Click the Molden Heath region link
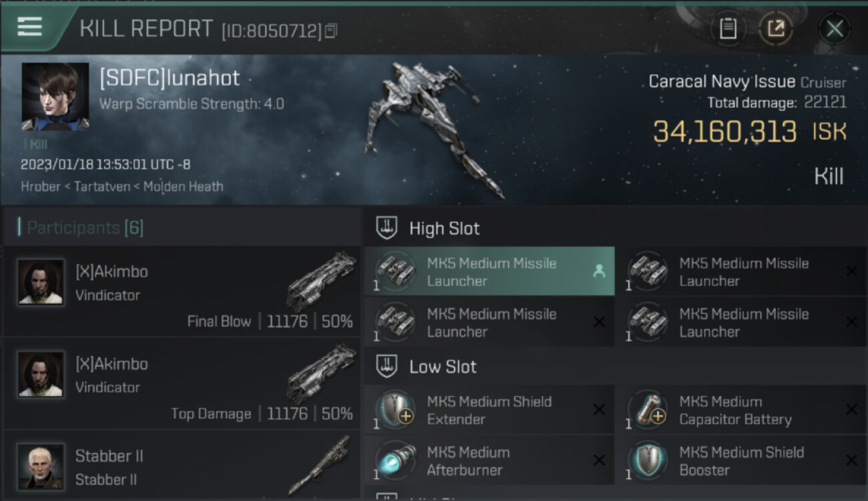The width and height of the screenshot is (868, 501). click(x=183, y=186)
